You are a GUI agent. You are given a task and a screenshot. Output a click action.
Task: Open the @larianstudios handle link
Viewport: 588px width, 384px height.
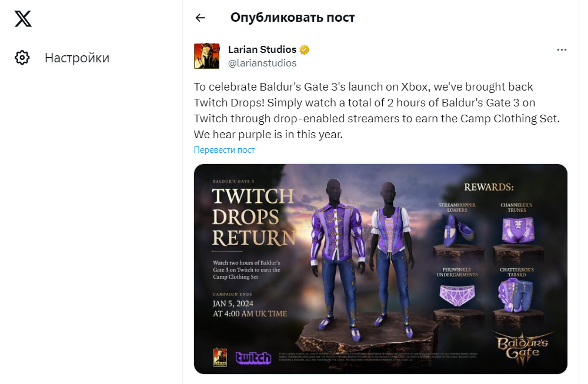pyautogui.click(x=262, y=63)
